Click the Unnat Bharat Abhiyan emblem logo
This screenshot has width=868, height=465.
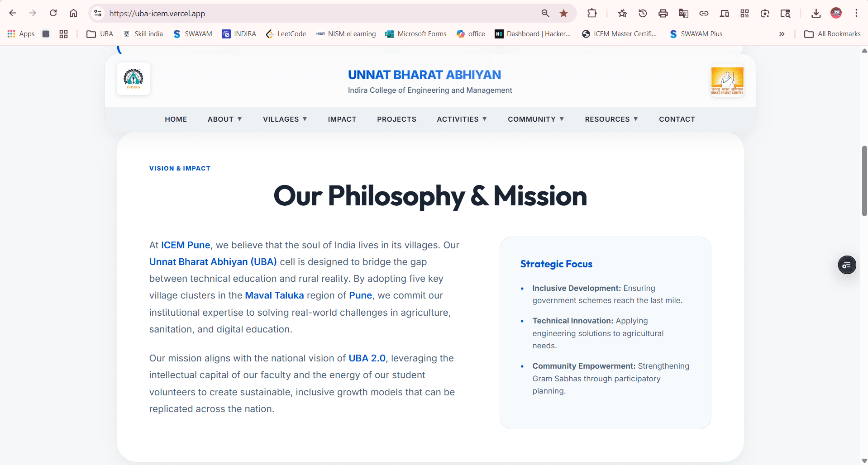pyautogui.click(x=727, y=81)
